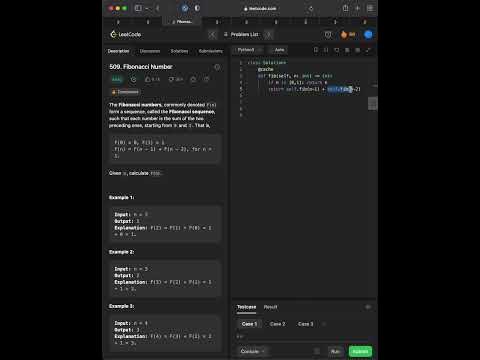
Task: Select Case 2
Action: [x=277, y=324]
